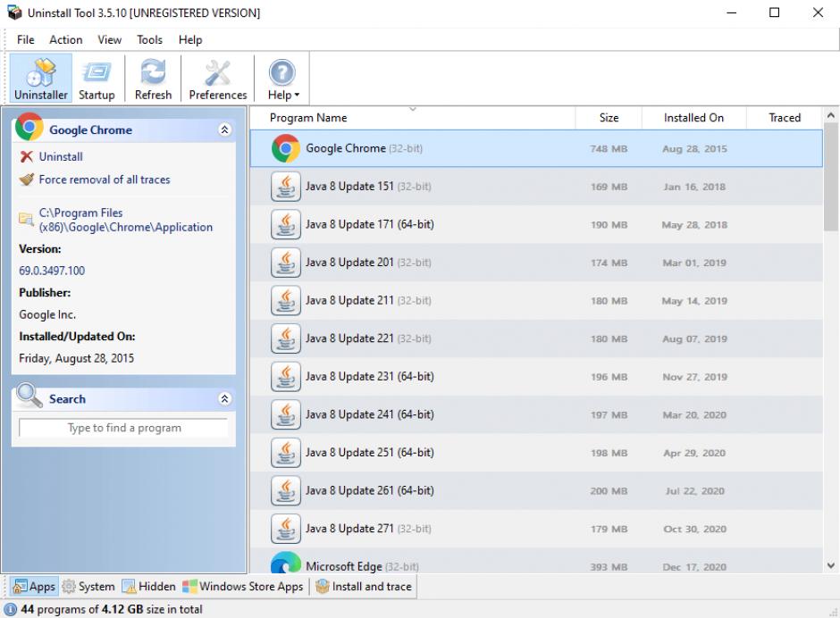Image resolution: width=840 pixels, height=618 pixels.
Task: Collapse the Search panel
Action: [x=223, y=399]
